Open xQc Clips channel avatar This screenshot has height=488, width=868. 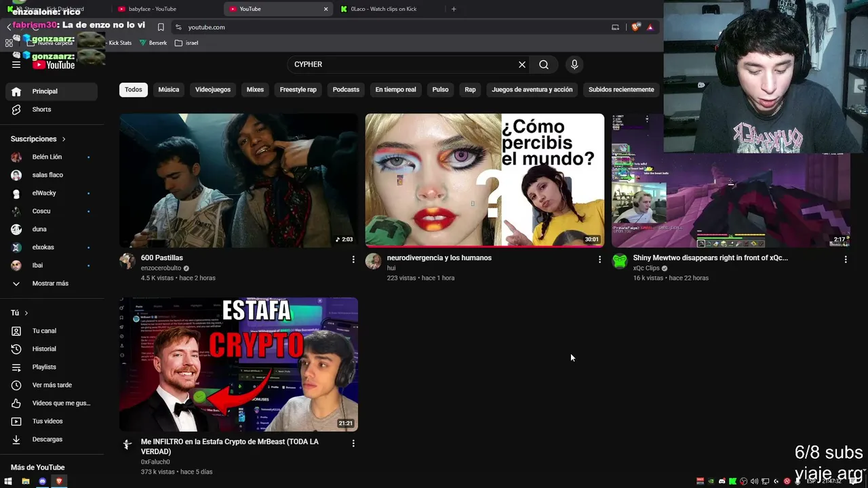click(620, 262)
